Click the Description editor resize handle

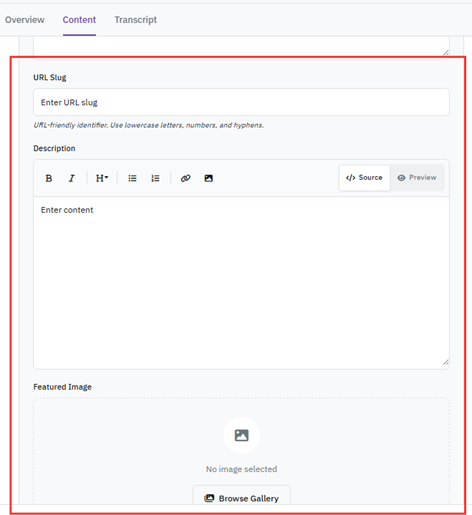446,362
